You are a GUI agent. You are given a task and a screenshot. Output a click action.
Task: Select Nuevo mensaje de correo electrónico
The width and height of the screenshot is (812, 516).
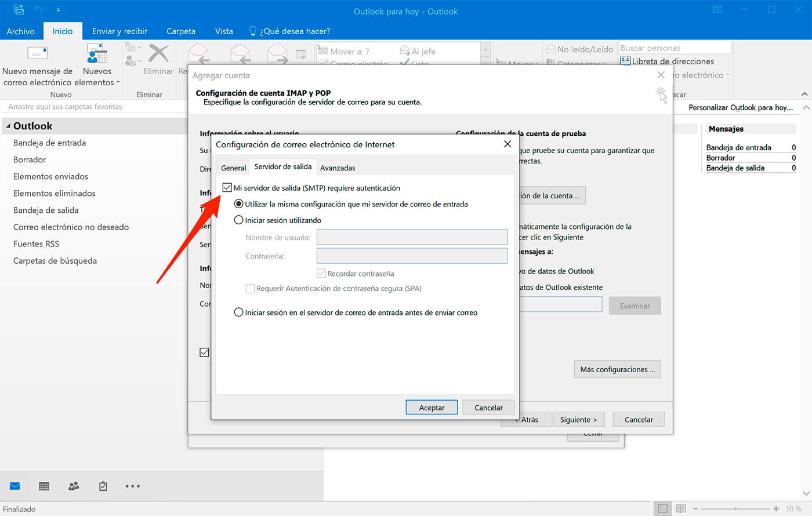click(x=37, y=64)
